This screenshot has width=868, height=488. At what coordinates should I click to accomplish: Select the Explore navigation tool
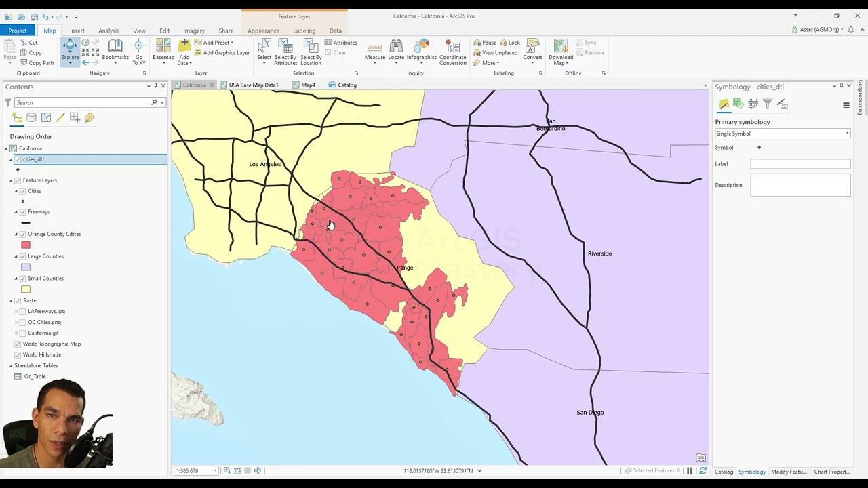[x=70, y=50]
